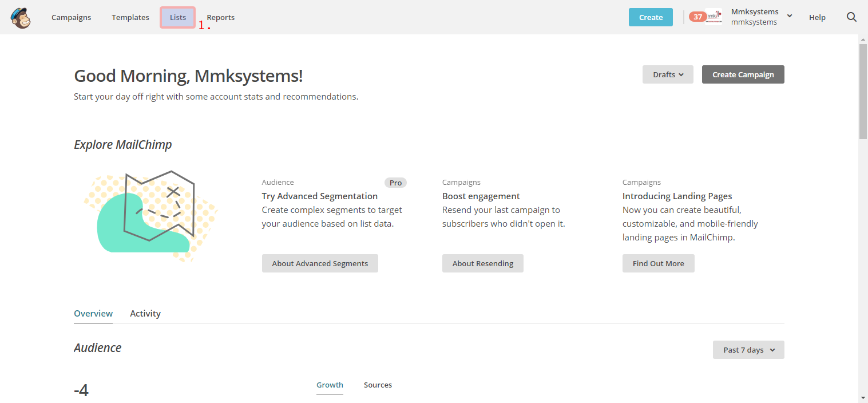Switch to the Overview tab

[x=93, y=313]
